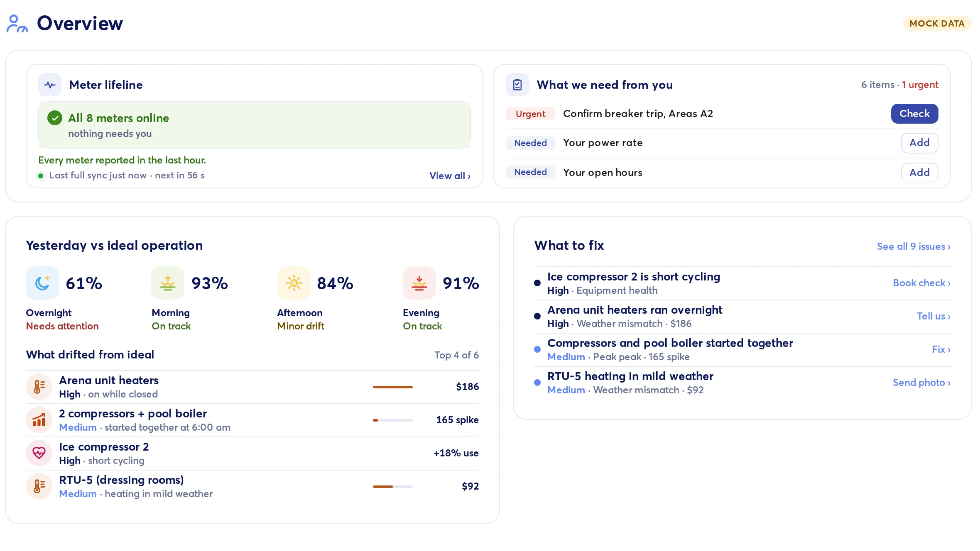Add your power rate
The height and width of the screenshot is (551, 980).
(x=919, y=143)
